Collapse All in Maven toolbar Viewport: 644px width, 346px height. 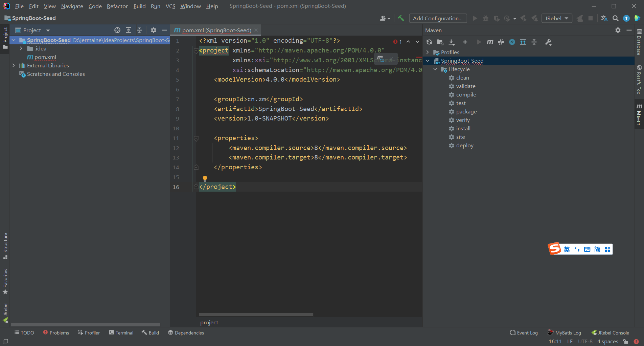pyautogui.click(x=534, y=42)
